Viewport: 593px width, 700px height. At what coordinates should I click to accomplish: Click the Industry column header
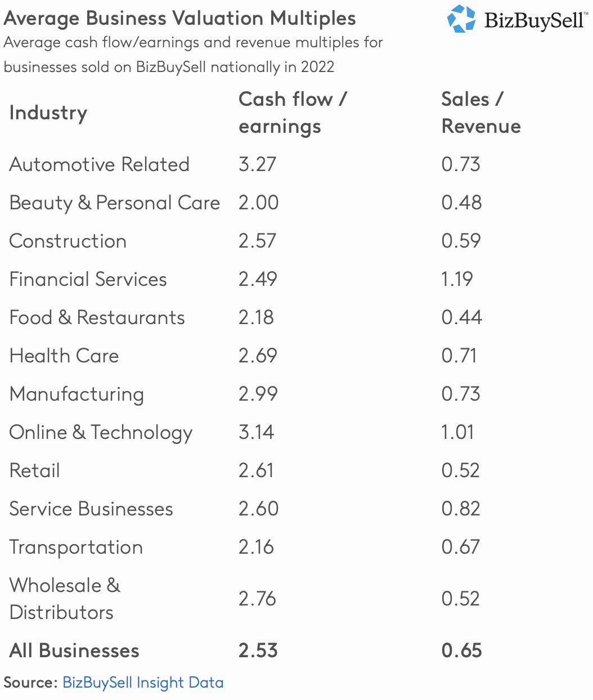click(48, 113)
